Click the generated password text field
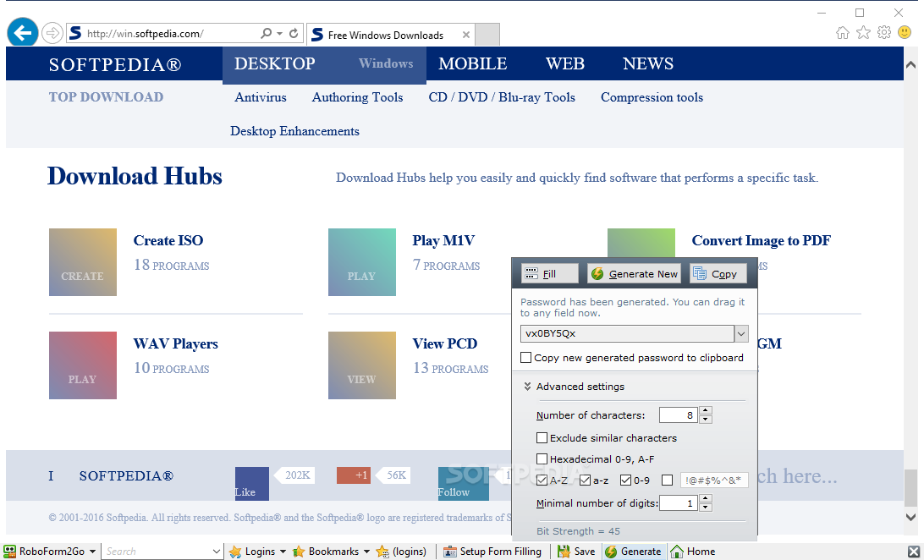 pos(627,333)
